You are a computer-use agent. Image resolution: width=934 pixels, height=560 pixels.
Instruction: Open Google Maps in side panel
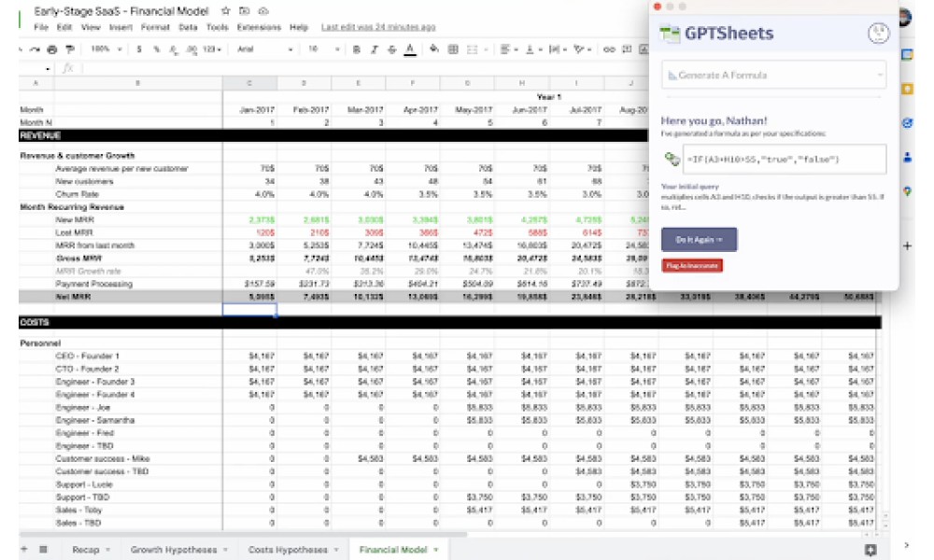pyautogui.click(x=907, y=191)
